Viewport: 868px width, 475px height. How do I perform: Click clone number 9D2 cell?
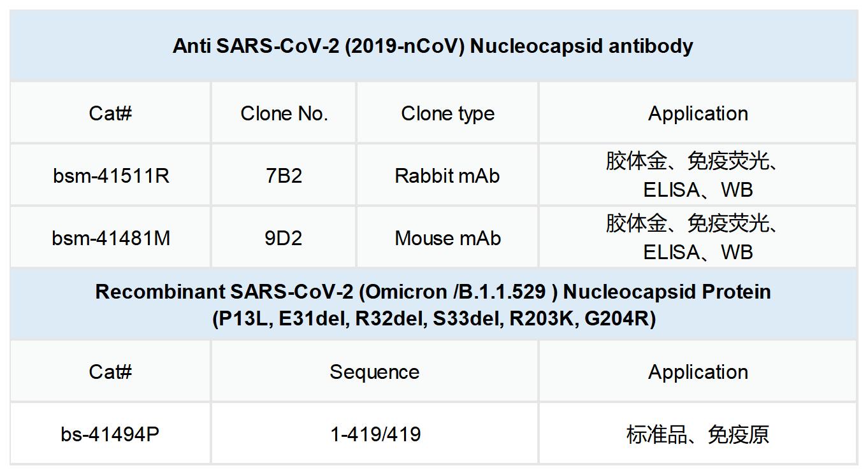click(x=284, y=238)
